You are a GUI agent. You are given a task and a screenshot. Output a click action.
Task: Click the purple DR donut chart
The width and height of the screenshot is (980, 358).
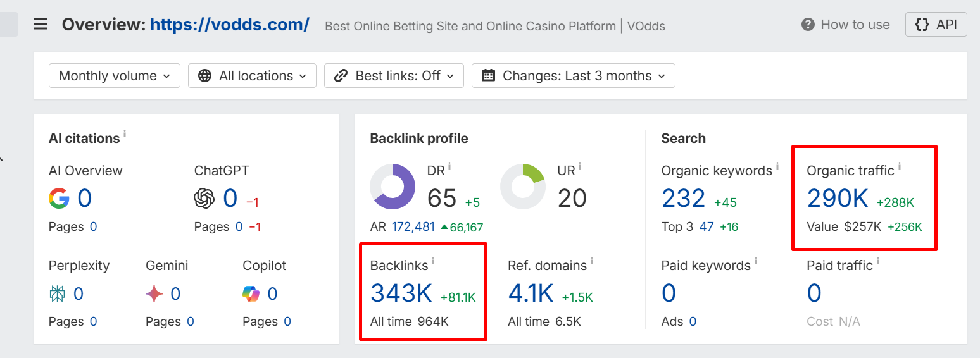(x=393, y=186)
